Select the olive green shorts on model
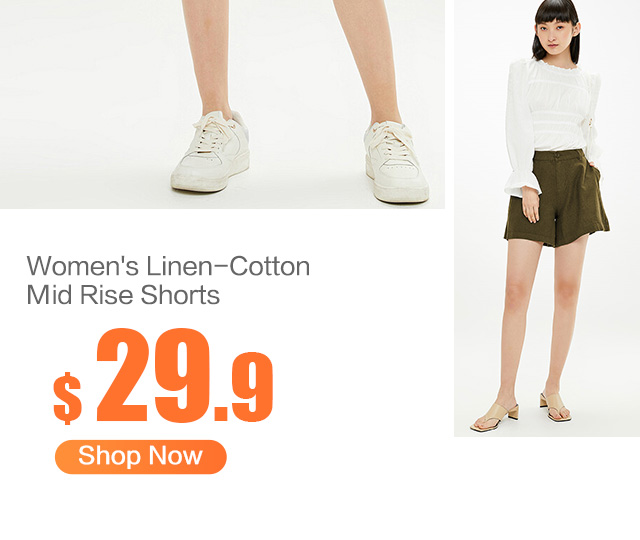This screenshot has width=640, height=540. pos(556,199)
